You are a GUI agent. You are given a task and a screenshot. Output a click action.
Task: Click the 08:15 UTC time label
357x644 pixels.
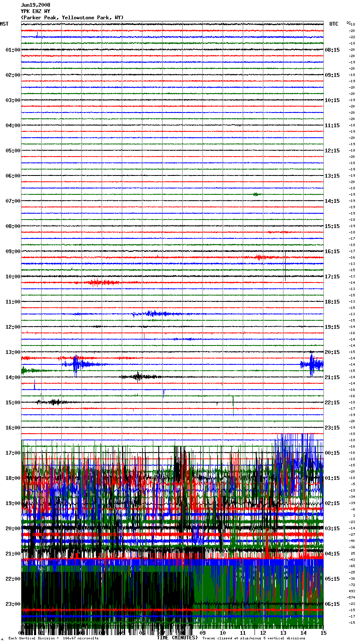click(332, 50)
